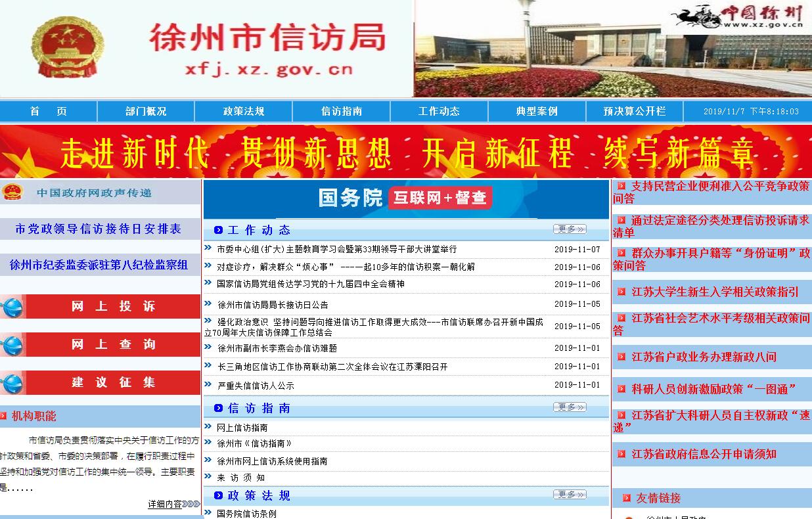The width and height of the screenshot is (812, 519).
Task: Click the 国务院 互联网+督查 banner
Action: tap(406, 198)
